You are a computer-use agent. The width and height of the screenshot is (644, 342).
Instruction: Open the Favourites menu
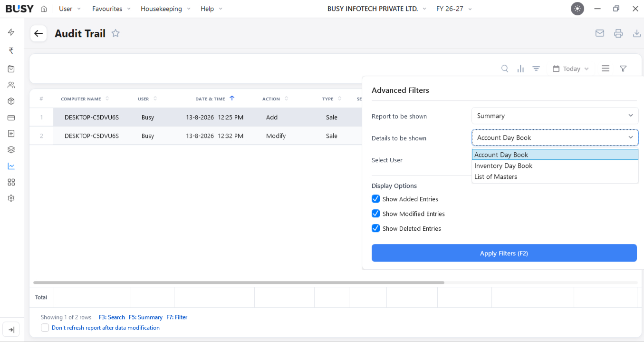[x=111, y=9]
